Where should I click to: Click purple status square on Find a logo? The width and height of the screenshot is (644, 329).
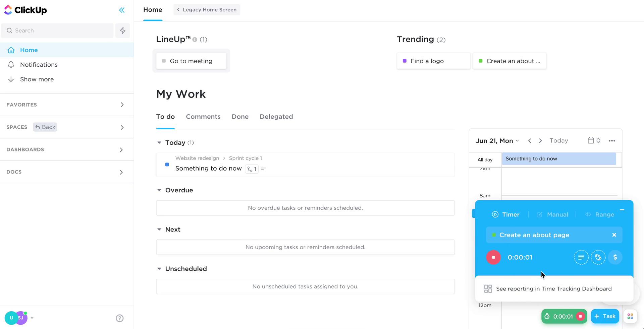(405, 61)
